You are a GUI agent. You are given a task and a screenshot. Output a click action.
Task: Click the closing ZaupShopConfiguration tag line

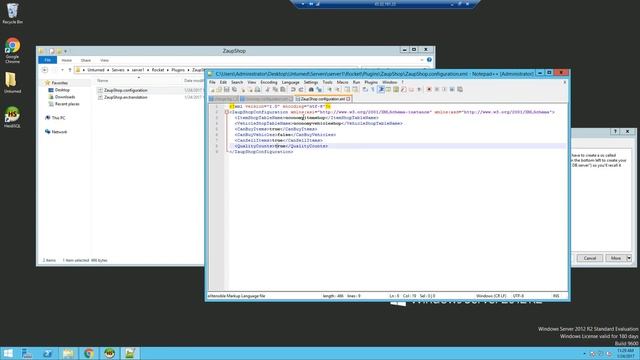[x=261, y=151]
